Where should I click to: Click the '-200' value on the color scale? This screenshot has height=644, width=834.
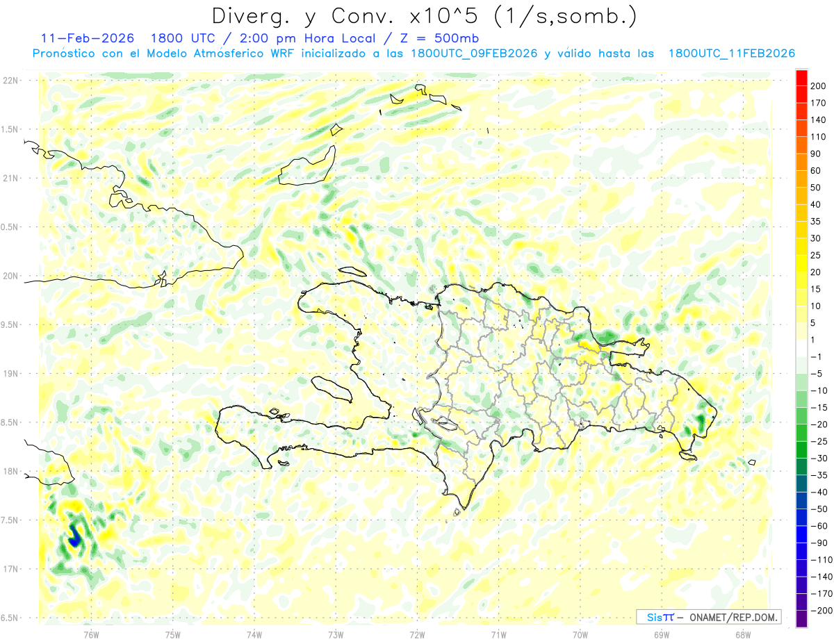click(820, 610)
